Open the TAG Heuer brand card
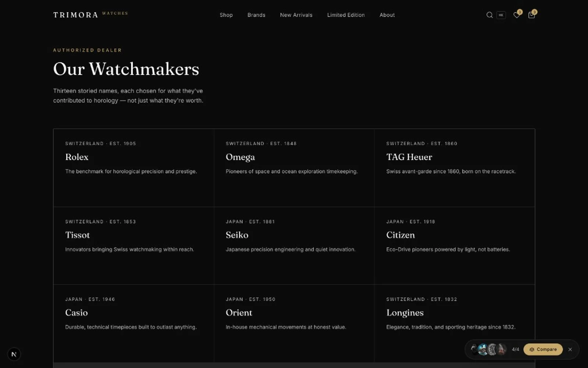588x368 pixels. (x=455, y=168)
